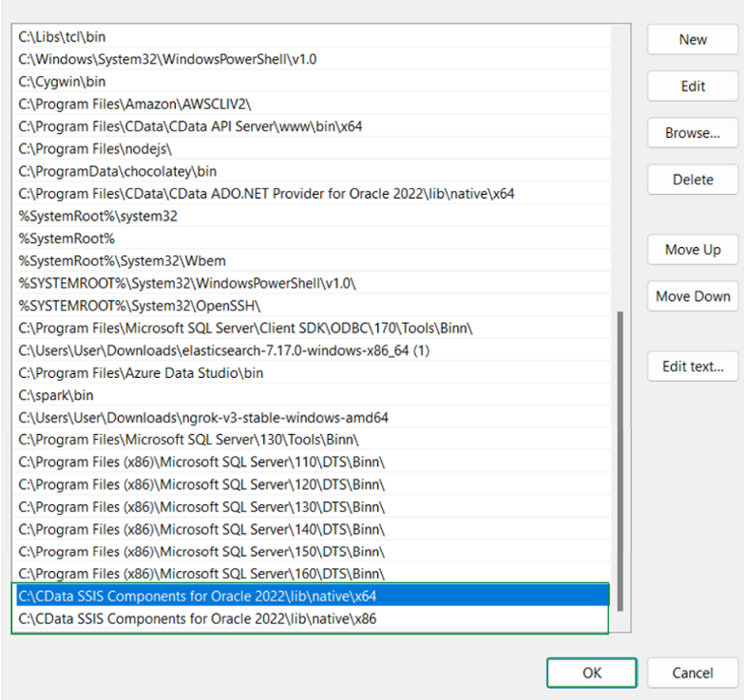Screen dimensions: 744x700
Task: Select the C:\Cygwin\bin row
Action: tap(312, 82)
